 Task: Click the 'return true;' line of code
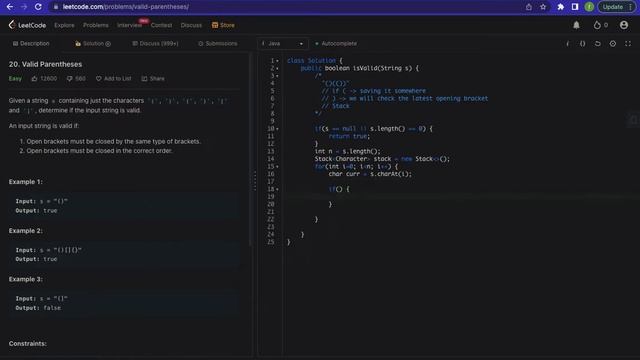[x=349, y=136]
